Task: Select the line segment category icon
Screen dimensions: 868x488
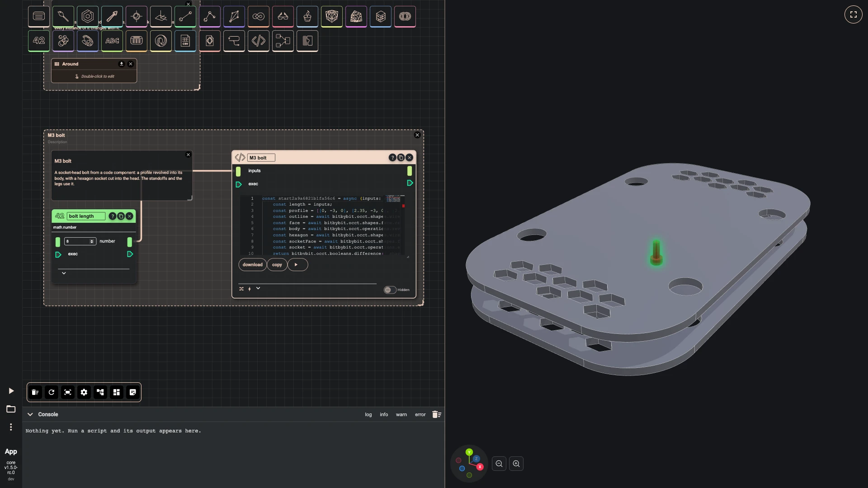Action: click(x=185, y=16)
